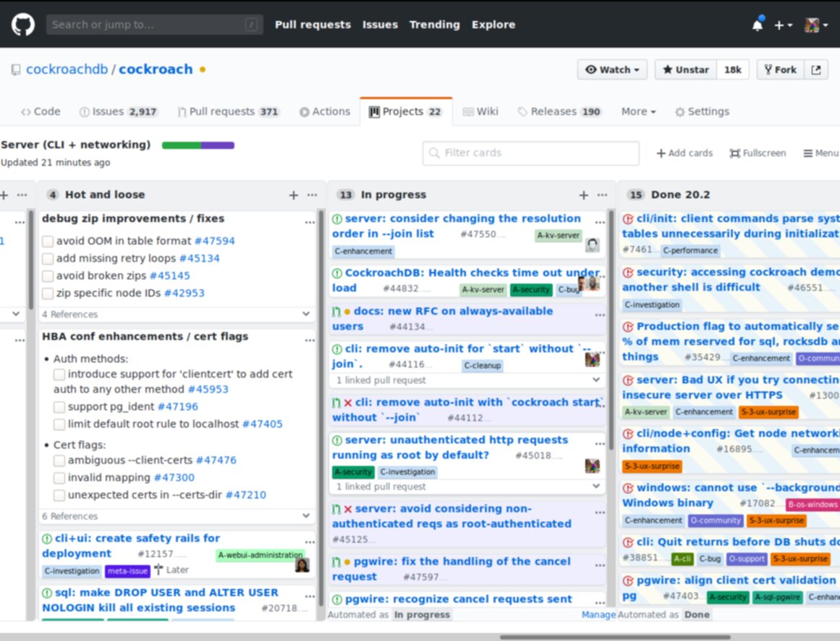Expand 4 References chevron

[306, 314]
